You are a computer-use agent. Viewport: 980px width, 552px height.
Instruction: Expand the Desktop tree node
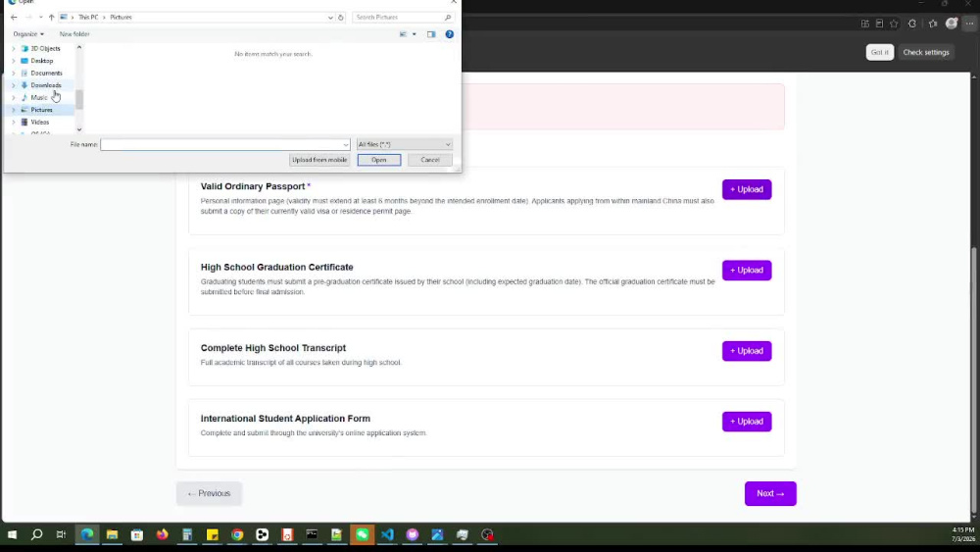tap(14, 61)
